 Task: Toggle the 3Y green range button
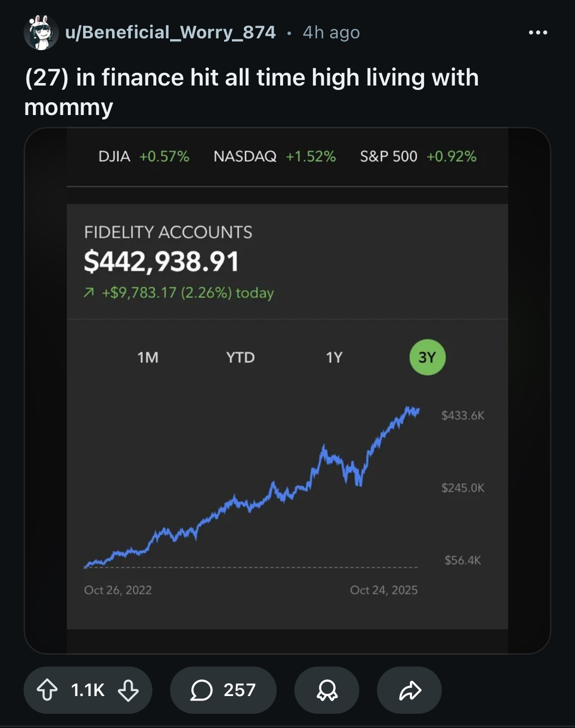(428, 357)
